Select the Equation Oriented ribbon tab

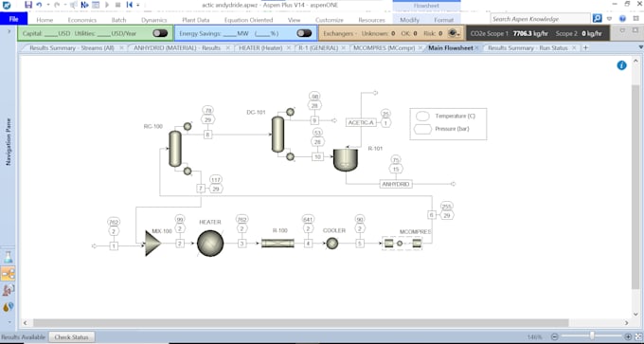coord(248,20)
